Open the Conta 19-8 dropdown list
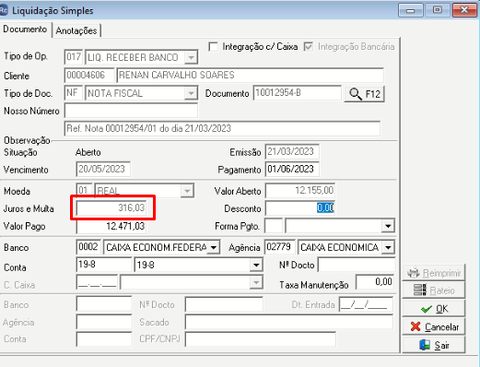This screenshot has height=367, width=480. (x=256, y=265)
